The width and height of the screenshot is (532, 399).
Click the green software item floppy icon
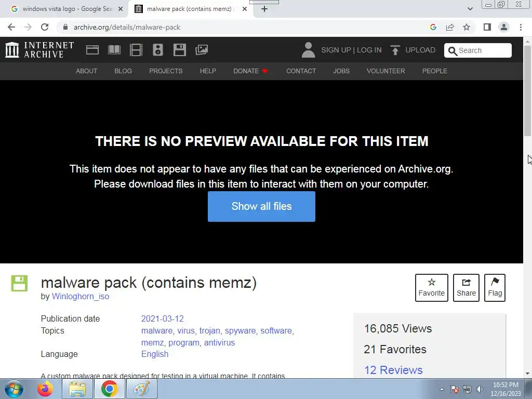(19, 283)
